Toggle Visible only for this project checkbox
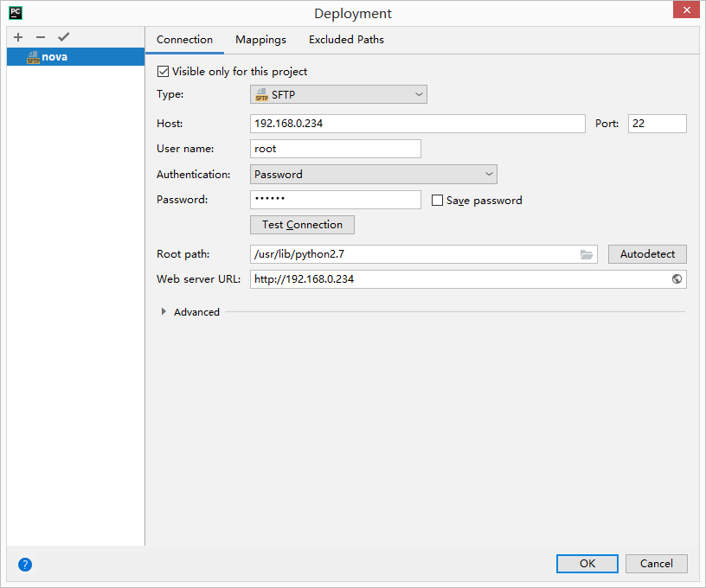This screenshot has width=706, height=588. click(x=163, y=72)
